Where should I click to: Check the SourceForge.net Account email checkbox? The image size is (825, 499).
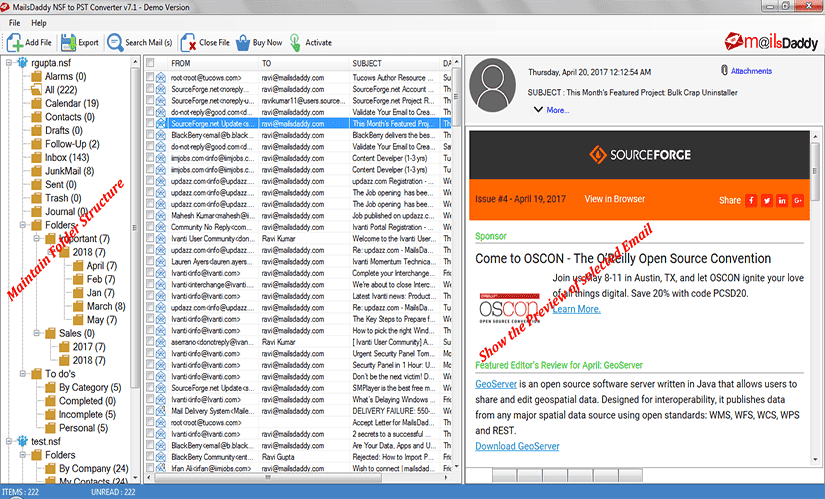[150, 89]
